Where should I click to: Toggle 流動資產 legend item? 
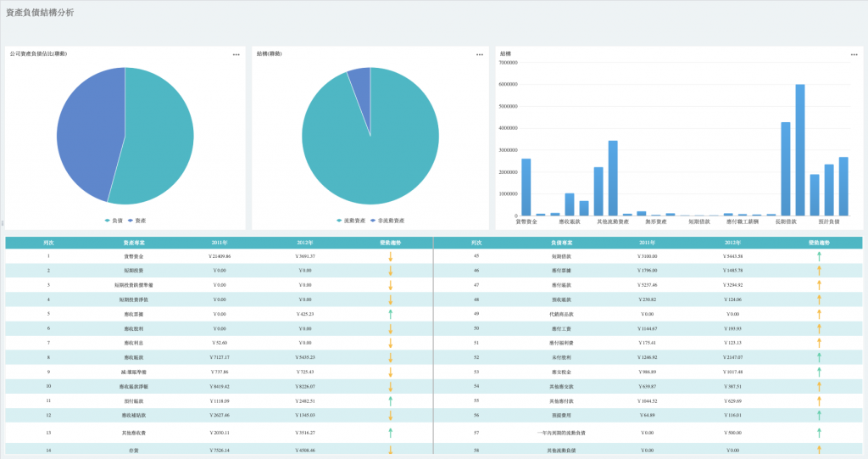351,221
